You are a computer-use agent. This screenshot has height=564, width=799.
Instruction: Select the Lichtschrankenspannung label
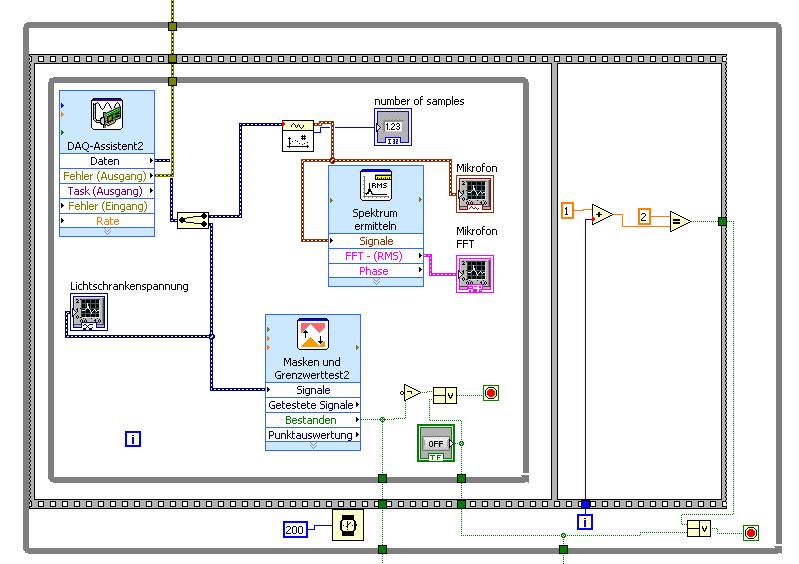tap(129, 286)
